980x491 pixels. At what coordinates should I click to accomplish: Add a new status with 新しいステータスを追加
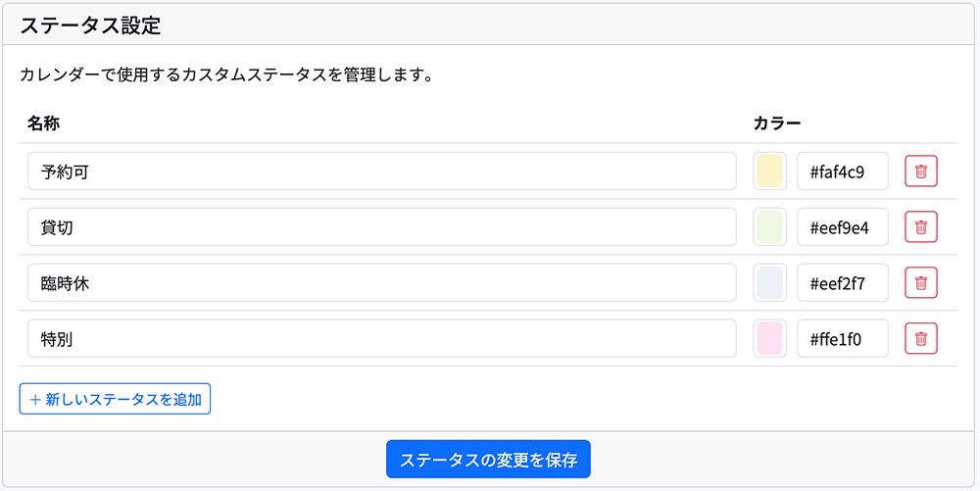point(115,399)
